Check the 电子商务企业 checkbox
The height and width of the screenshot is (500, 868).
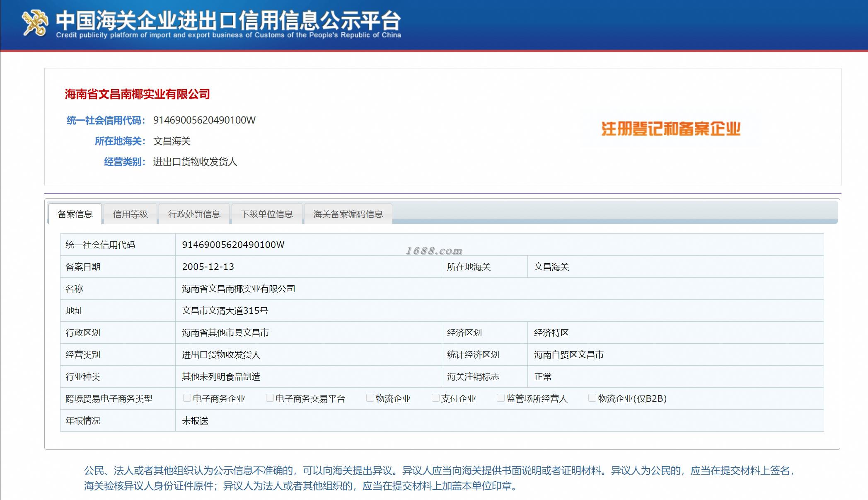[186, 398]
